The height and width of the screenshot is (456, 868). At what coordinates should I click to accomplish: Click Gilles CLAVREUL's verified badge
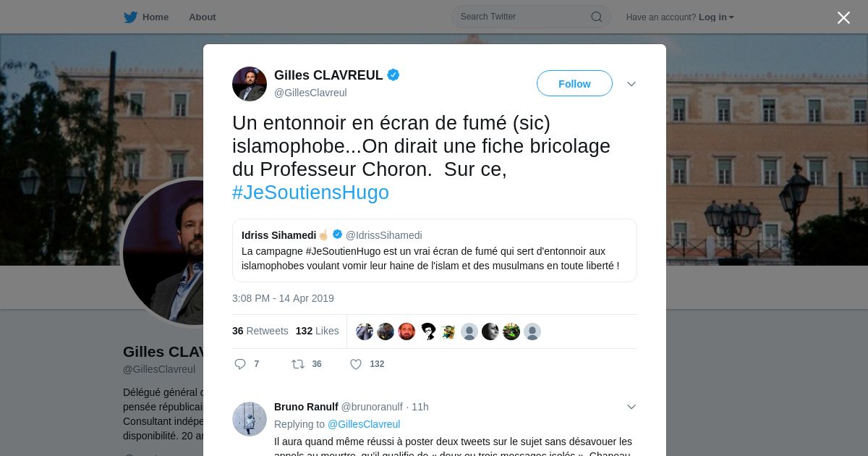(393, 75)
